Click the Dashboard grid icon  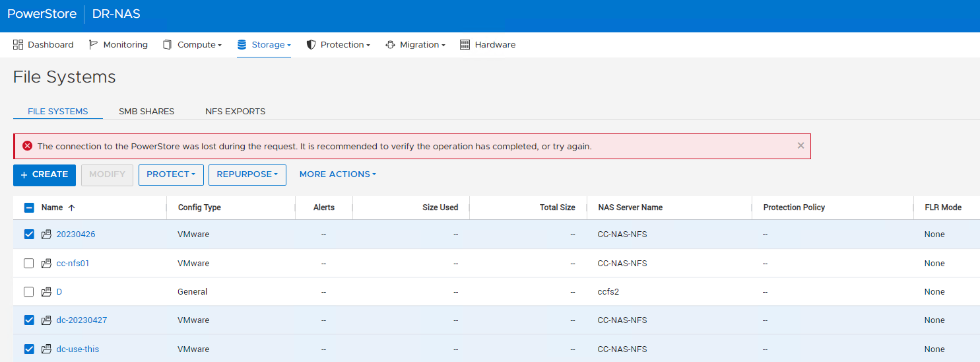coord(18,45)
